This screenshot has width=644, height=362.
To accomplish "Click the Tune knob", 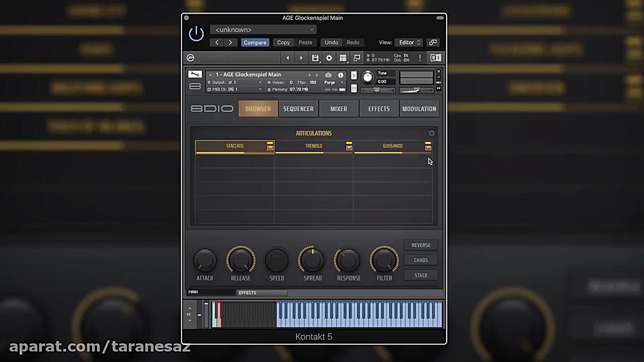I will (368, 77).
